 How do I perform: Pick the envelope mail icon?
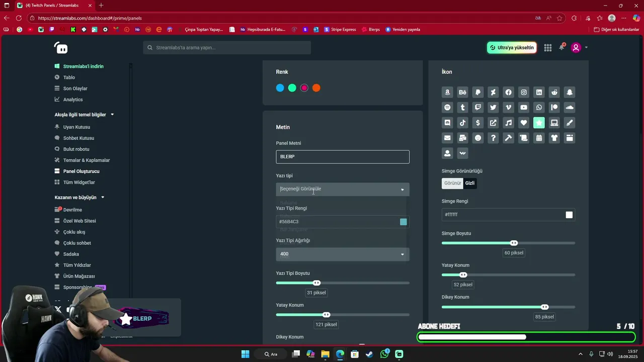(447, 138)
